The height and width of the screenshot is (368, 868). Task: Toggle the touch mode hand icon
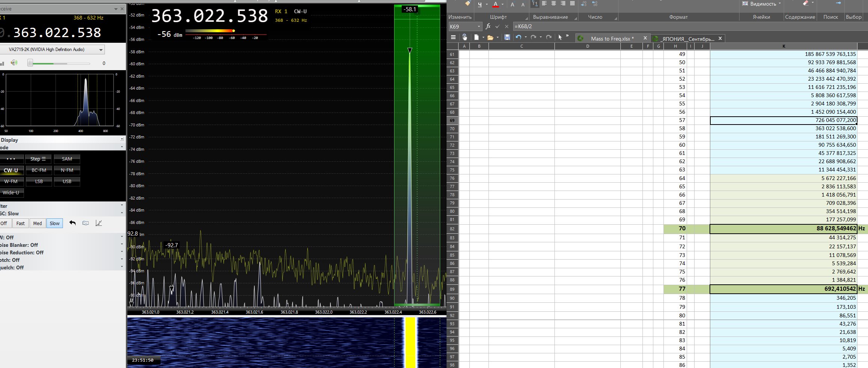(465, 37)
